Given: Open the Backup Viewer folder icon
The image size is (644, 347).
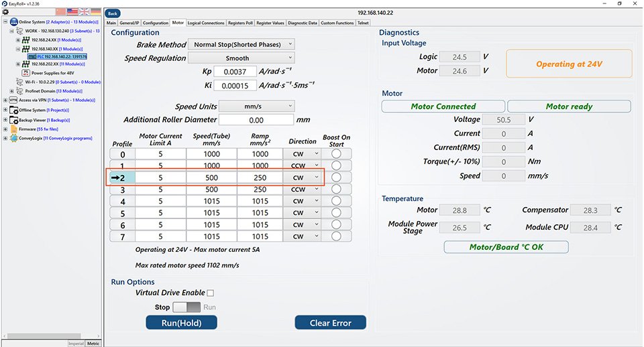Looking at the screenshot, I should click(x=13, y=119).
